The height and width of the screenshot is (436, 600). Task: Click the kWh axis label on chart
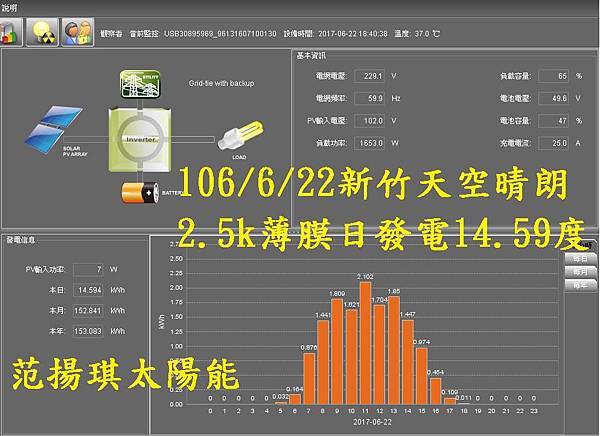coord(161,322)
